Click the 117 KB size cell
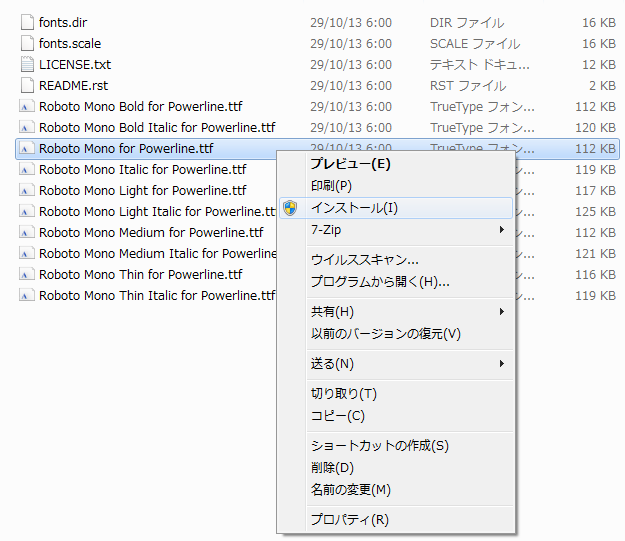This screenshot has width=625, height=541. pyautogui.click(x=596, y=191)
